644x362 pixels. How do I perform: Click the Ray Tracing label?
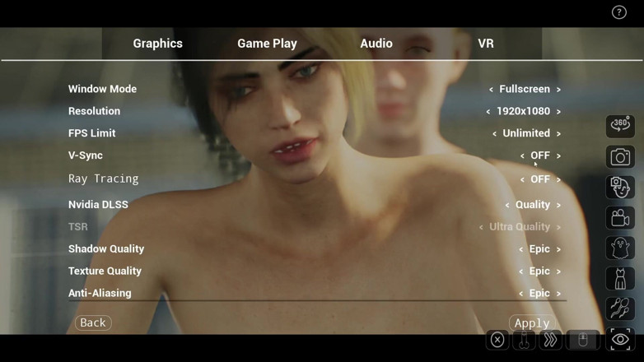104,179
